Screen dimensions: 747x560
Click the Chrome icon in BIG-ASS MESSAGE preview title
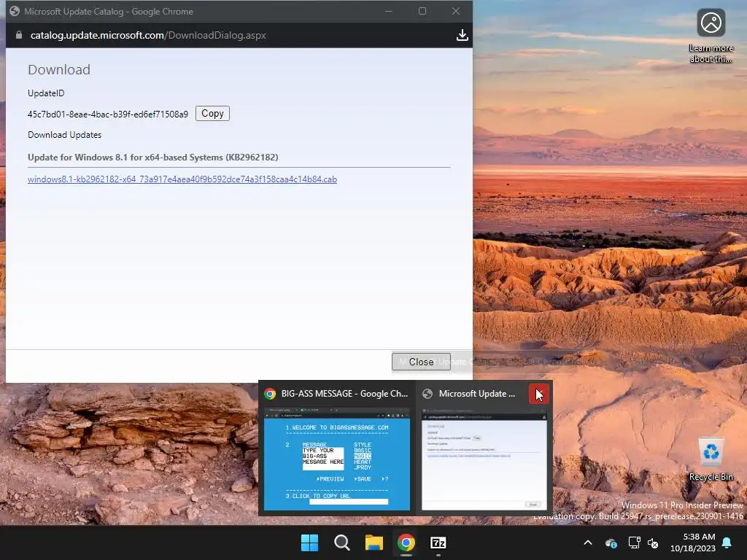coord(270,394)
